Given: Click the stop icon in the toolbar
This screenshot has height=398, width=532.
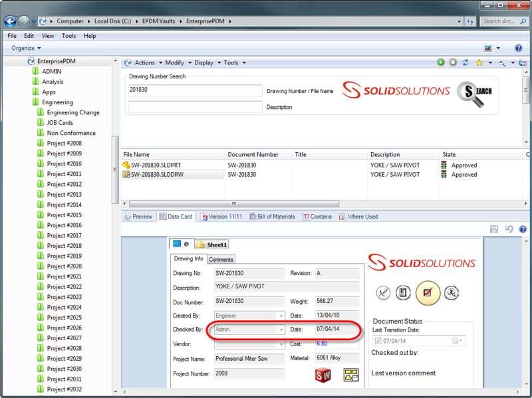Looking at the screenshot, I should tap(453, 62).
